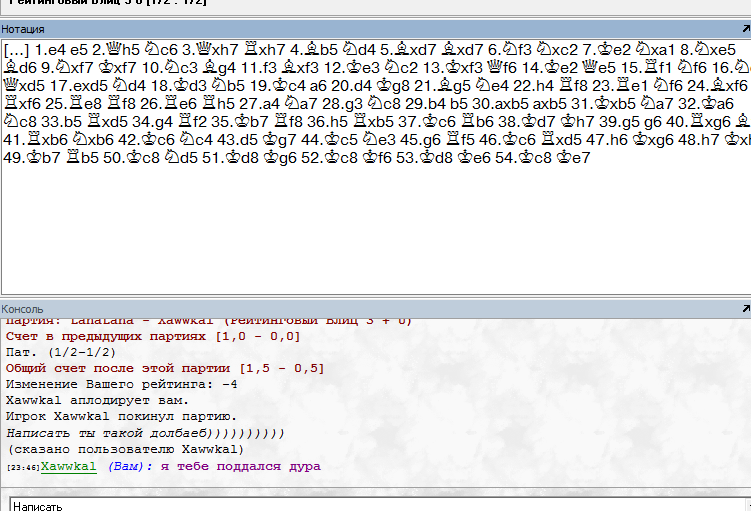Click the Консоль panel header

(376, 309)
